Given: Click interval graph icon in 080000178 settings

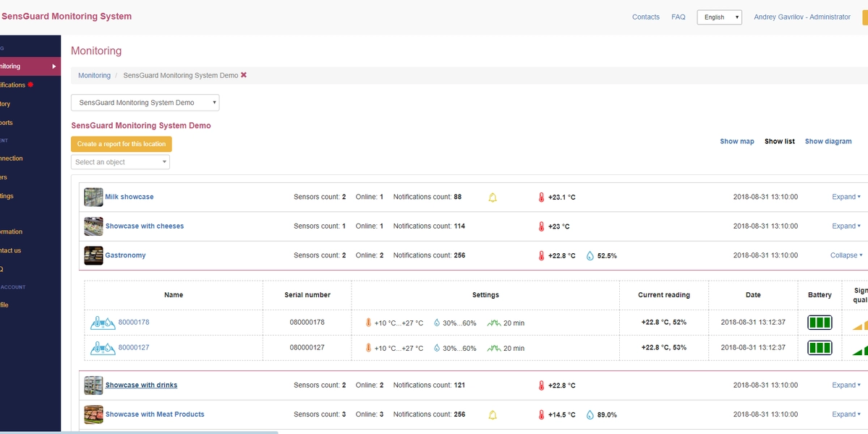Looking at the screenshot, I should click(x=494, y=323).
